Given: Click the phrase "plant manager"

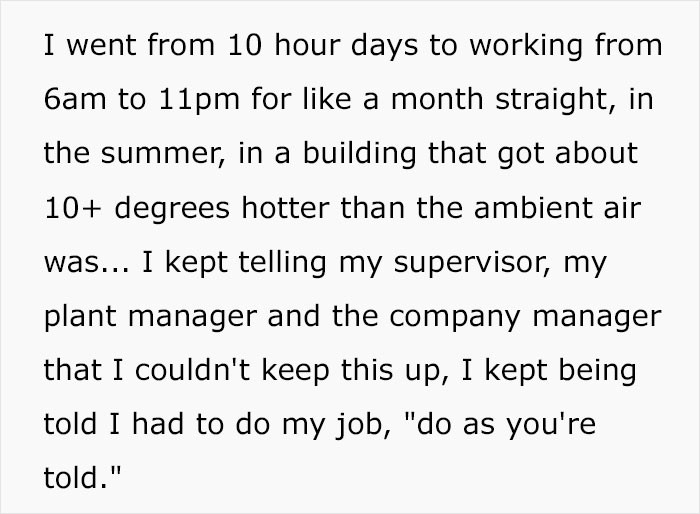Looking at the screenshot, I should click(150, 318).
